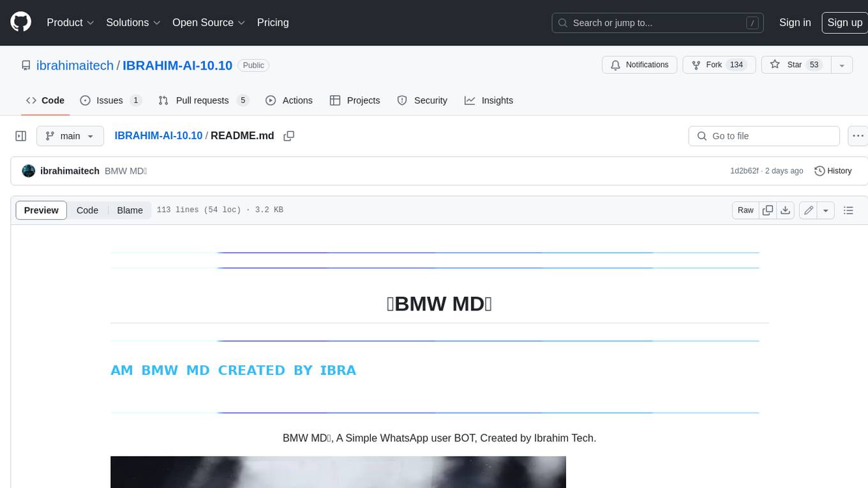This screenshot has width=868, height=488.
Task: Open the more file actions menu
Action: [x=858, y=136]
